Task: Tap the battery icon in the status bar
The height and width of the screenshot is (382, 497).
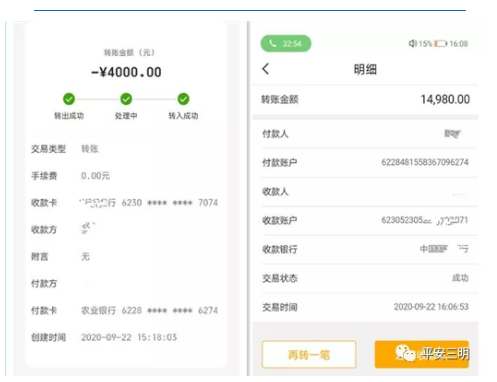Action: click(440, 44)
